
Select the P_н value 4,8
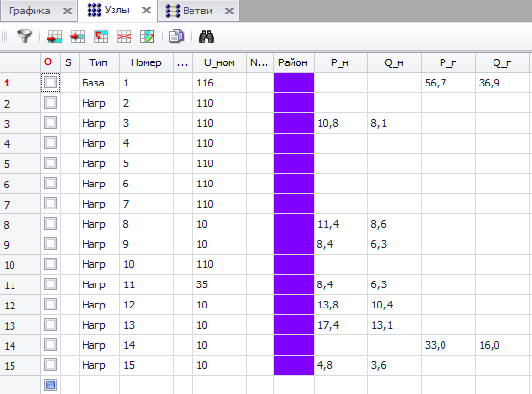(341, 365)
